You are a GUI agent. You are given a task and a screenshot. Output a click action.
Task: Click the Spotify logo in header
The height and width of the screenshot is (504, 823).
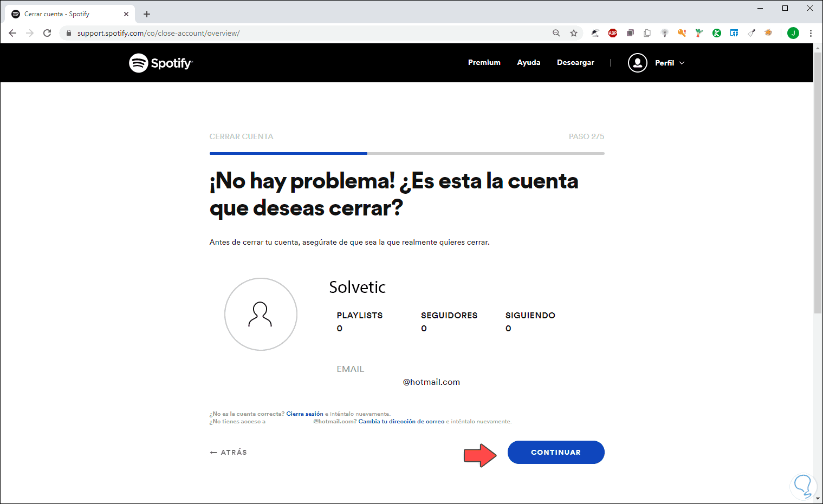(161, 63)
